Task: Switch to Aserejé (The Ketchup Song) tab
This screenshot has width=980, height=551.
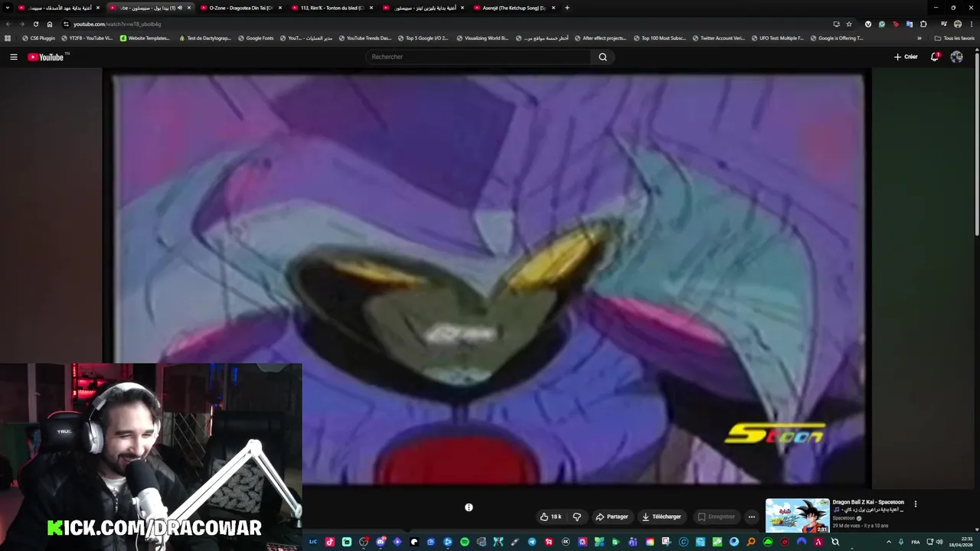Action: 514,8
